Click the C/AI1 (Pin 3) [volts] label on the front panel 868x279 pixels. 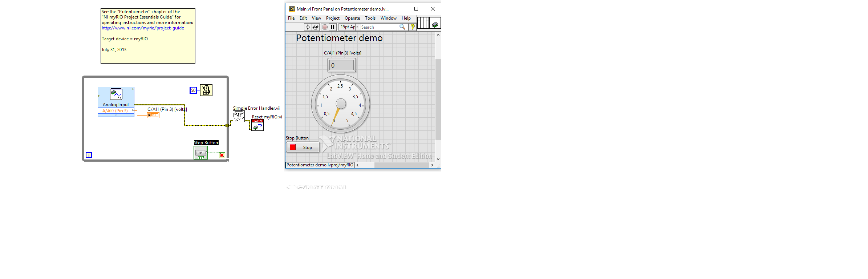click(x=342, y=53)
